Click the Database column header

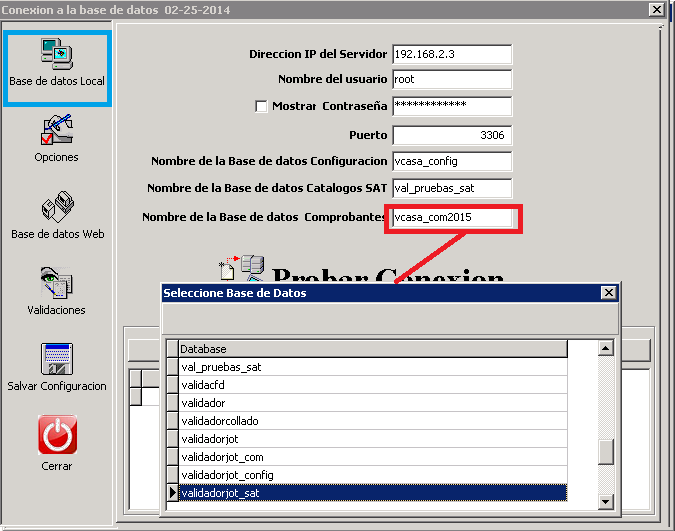click(372, 349)
